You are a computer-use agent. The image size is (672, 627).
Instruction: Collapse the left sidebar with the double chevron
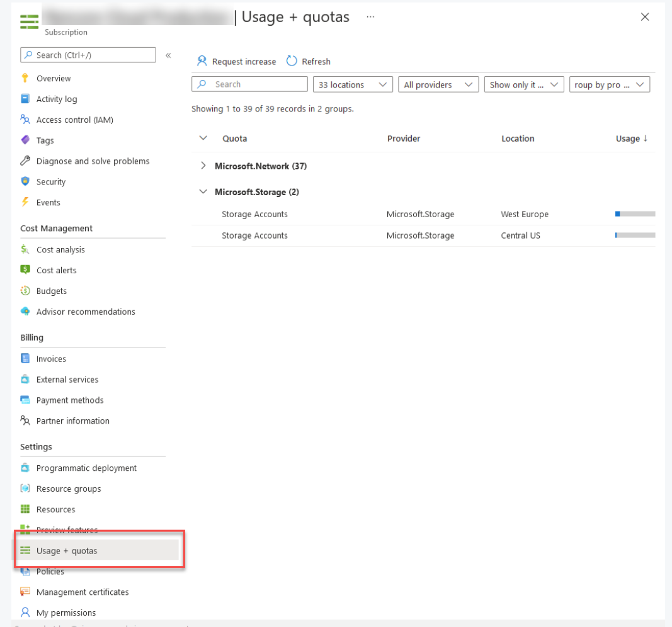169,55
